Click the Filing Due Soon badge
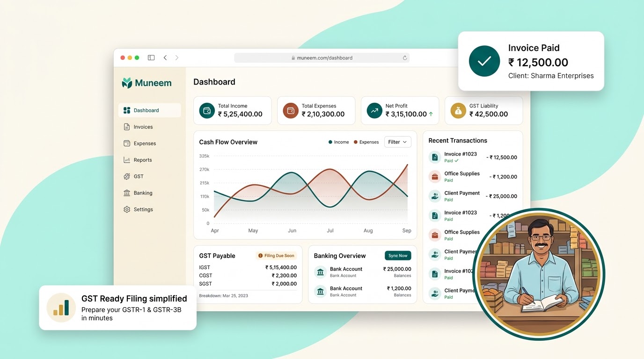Image resolution: width=644 pixels, height=359 pixels. [x=276, y=256]
